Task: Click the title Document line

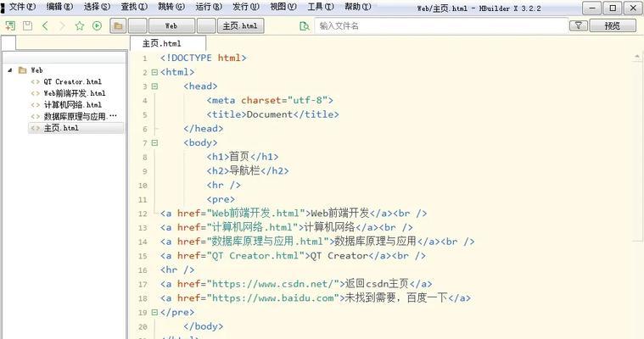Action: tap(272, 114)
